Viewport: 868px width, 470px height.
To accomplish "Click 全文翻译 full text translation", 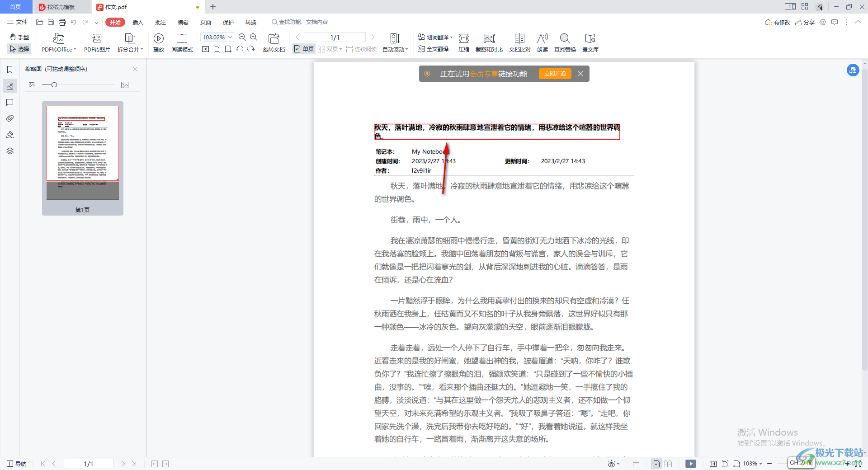I will [x=433, y=49].
